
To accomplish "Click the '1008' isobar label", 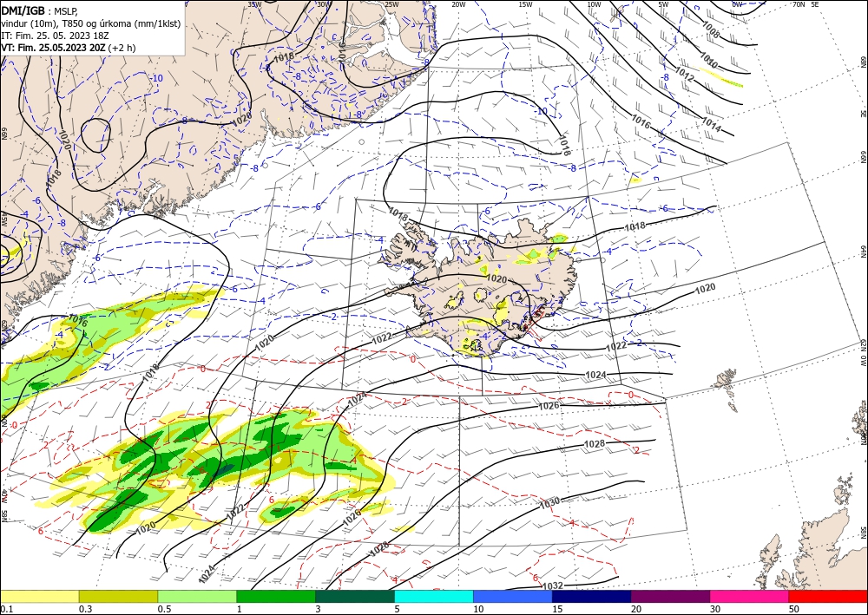I will coord(710,29).
